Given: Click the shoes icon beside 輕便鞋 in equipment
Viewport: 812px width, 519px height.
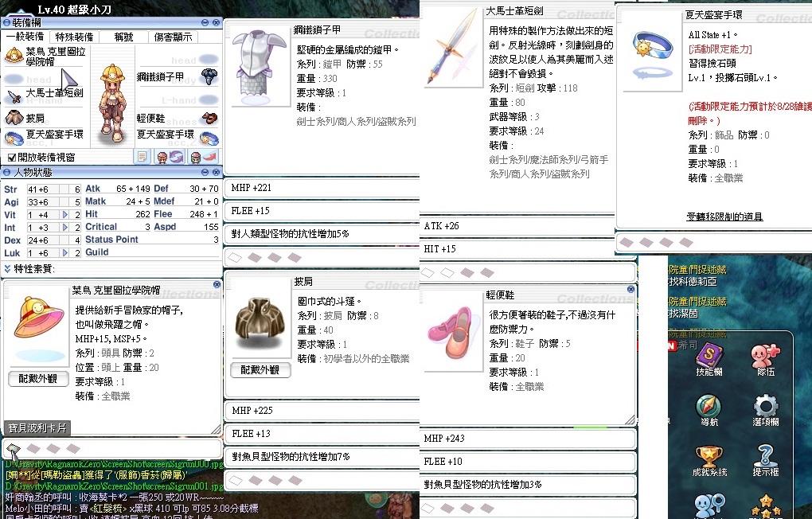Looking at the screenshot, I should (x=209, y=118).
